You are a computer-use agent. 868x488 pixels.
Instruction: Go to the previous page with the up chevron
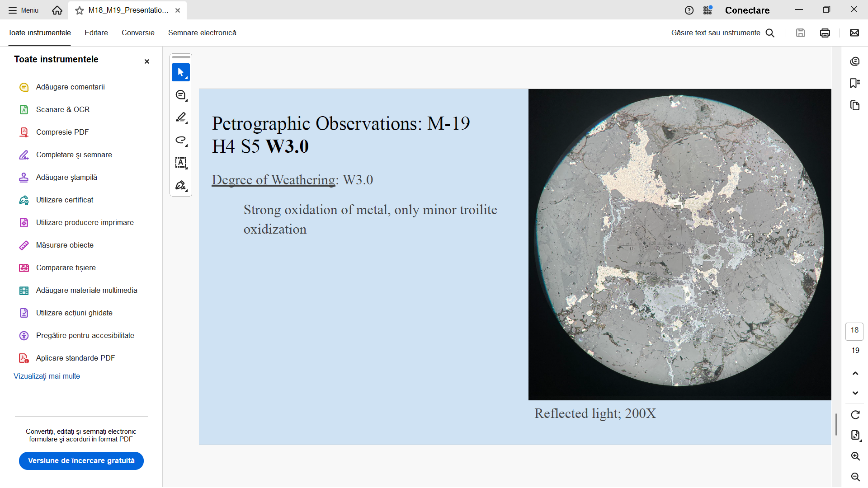click(x=855, y=373)
